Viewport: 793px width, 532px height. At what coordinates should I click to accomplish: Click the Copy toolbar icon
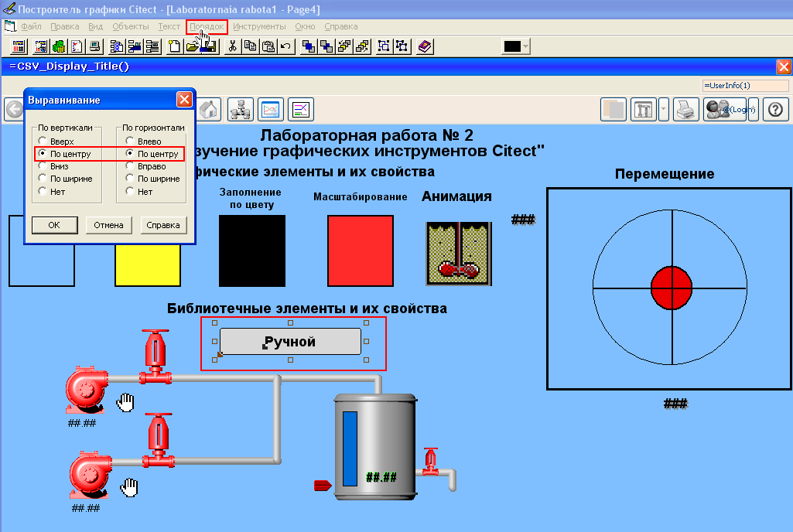[x=251, y=47]
